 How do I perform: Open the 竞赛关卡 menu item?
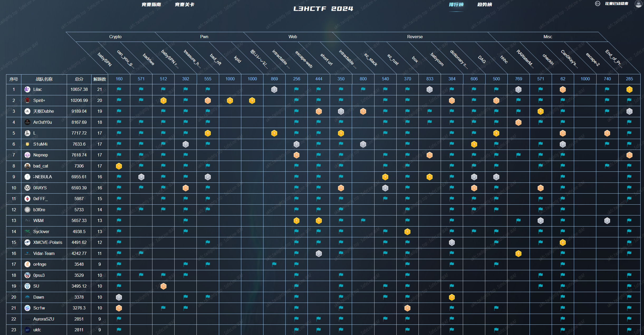(x=184, y=4)
